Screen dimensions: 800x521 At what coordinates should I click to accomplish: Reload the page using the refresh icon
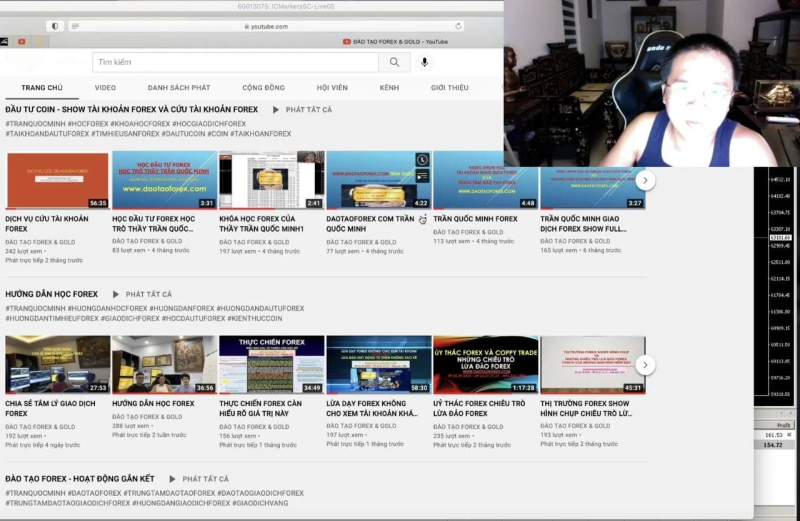[x=458, y=26]
